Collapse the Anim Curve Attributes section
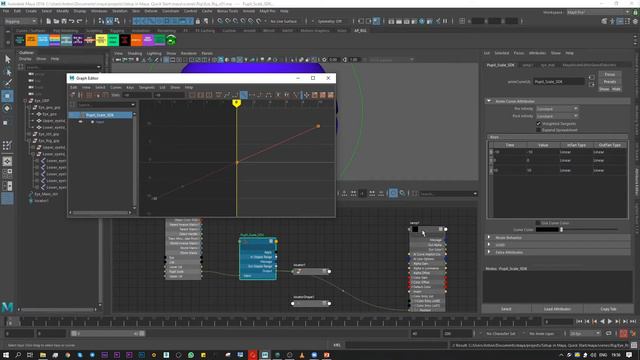 click(x=489, y=101)
